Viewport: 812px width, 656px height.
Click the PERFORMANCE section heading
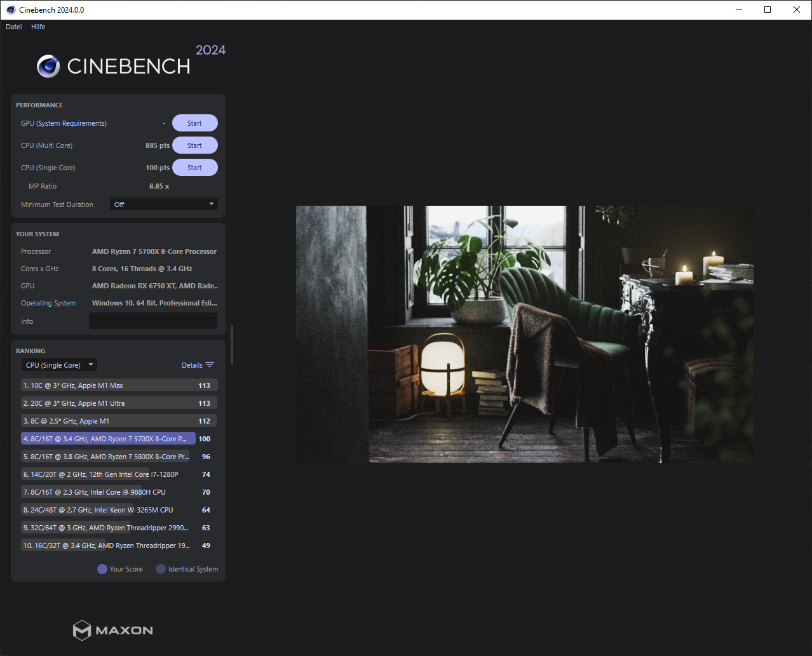[39, 105]
